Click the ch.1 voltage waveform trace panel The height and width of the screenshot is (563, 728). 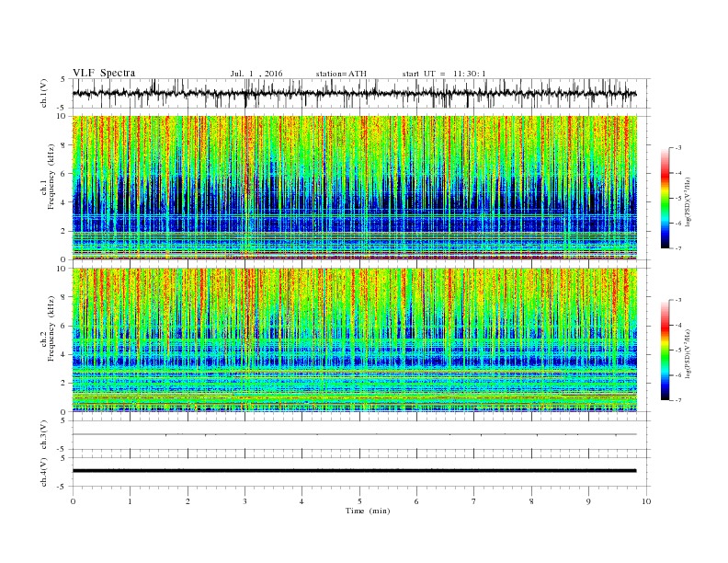[361, 93]
